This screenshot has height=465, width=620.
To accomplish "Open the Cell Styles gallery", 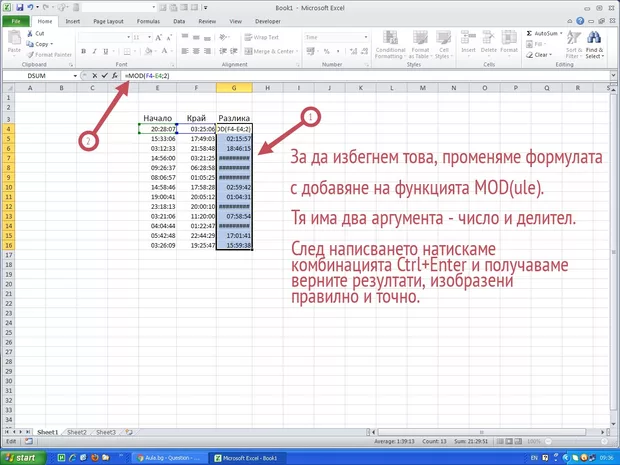I will click(443, 45).
